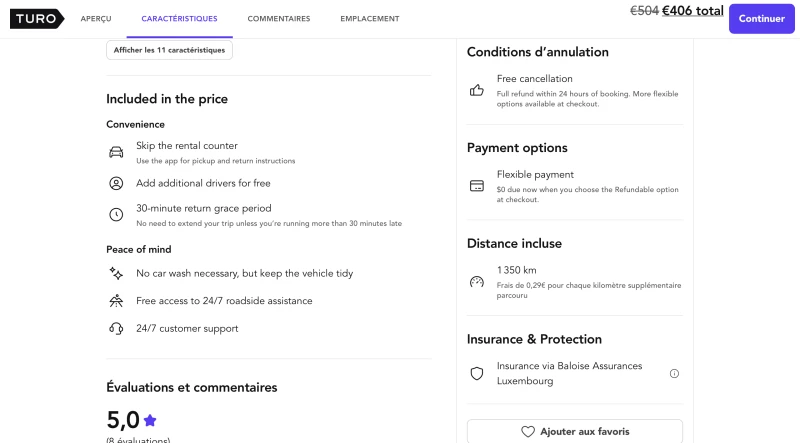Viewport: 800px width, 443px height.
Task: Click the shield insurance icon
Action: [477, 374]
